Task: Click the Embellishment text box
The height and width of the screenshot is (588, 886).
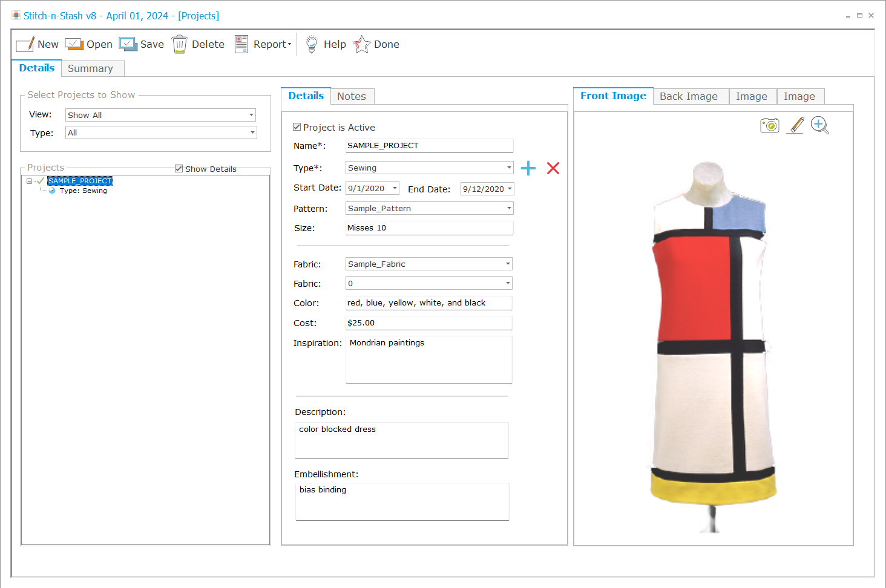Action: [x=402, y=501]
